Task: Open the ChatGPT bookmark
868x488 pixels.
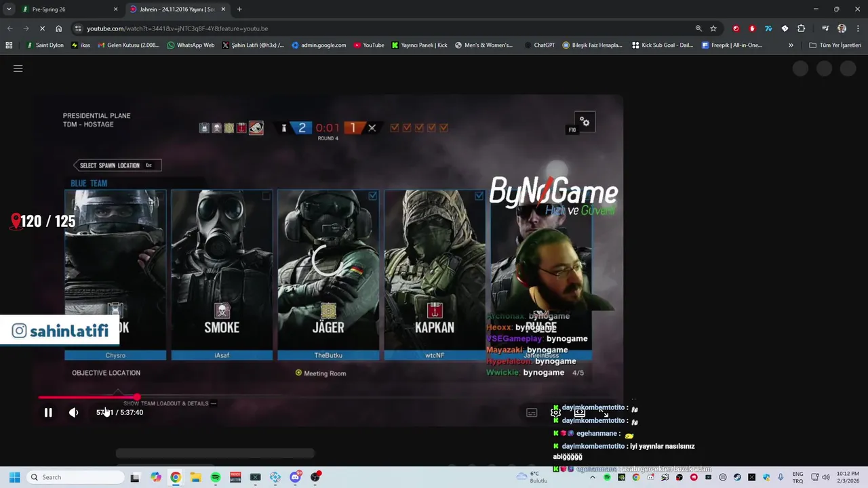Action: [x=540, y=45]
